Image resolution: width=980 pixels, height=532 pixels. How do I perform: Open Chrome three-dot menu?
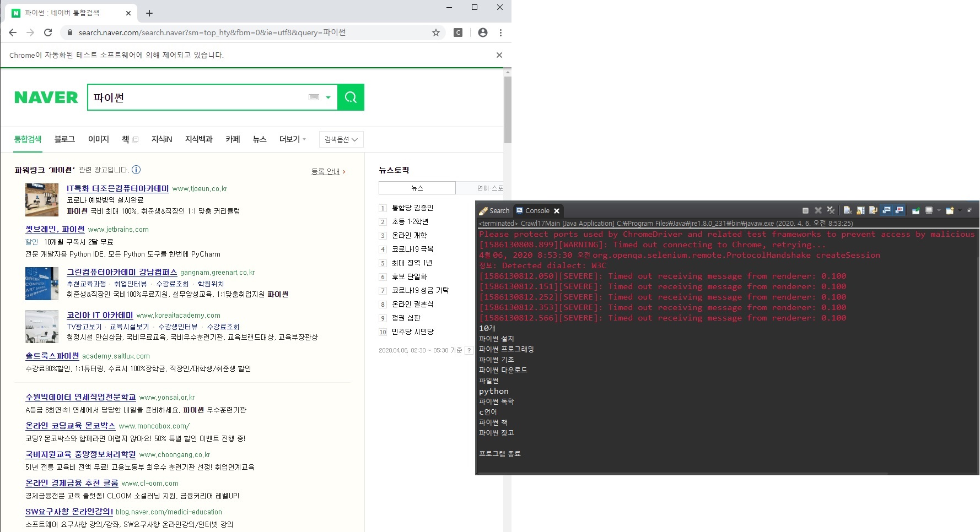pos(500,32)
